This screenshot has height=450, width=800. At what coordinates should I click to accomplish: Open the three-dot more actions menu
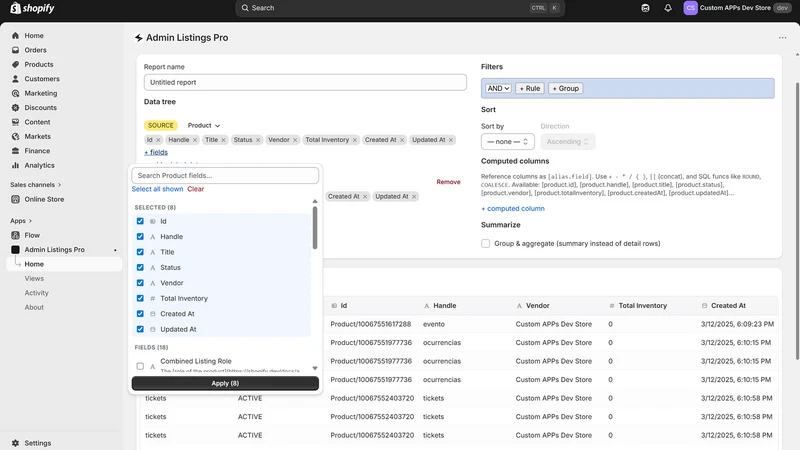click(x=782, y=38)
